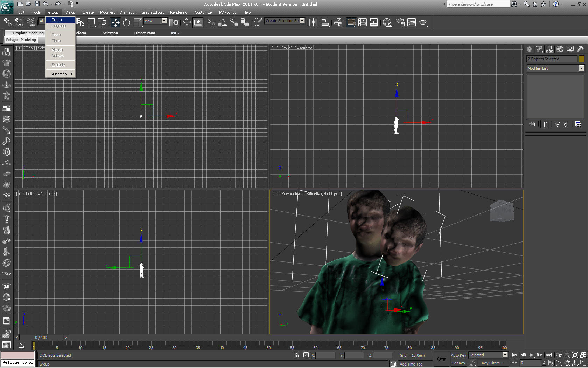This screenshot has width=588, height=368.
Task: Open the Modifiers menu
Action: click(107, 12)
